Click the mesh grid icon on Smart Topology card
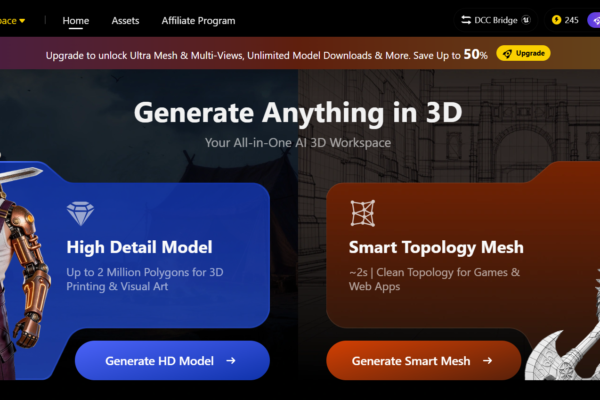This screenshot has height=400, width=600. tap(363, 213)
